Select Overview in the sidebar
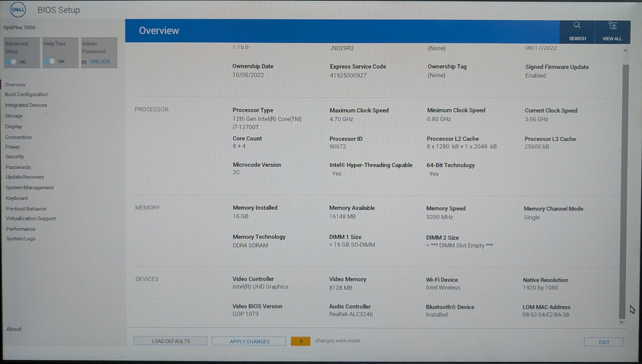The width and height of the screenshot is (642, 364). (x=15, y=85)
